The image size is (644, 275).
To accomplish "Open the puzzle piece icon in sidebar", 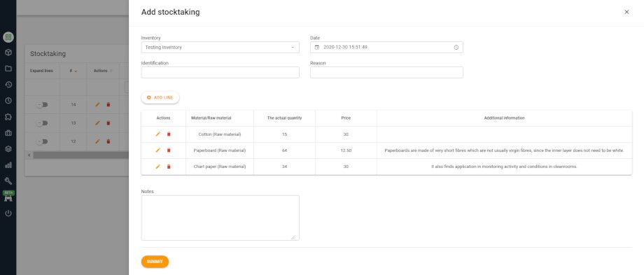I will click(x=8, y=117).
